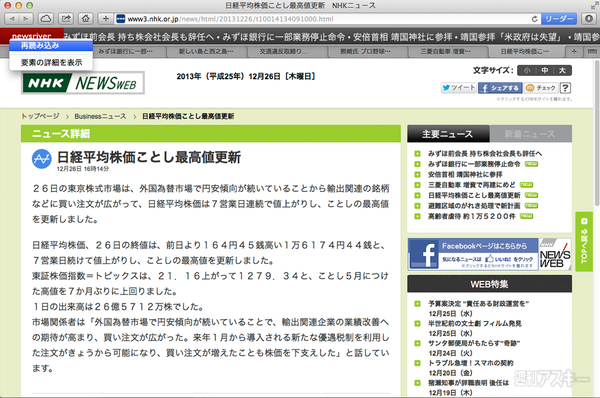Click the question mark help icon
The image size is (600, 398).
[x=566, y=88]
